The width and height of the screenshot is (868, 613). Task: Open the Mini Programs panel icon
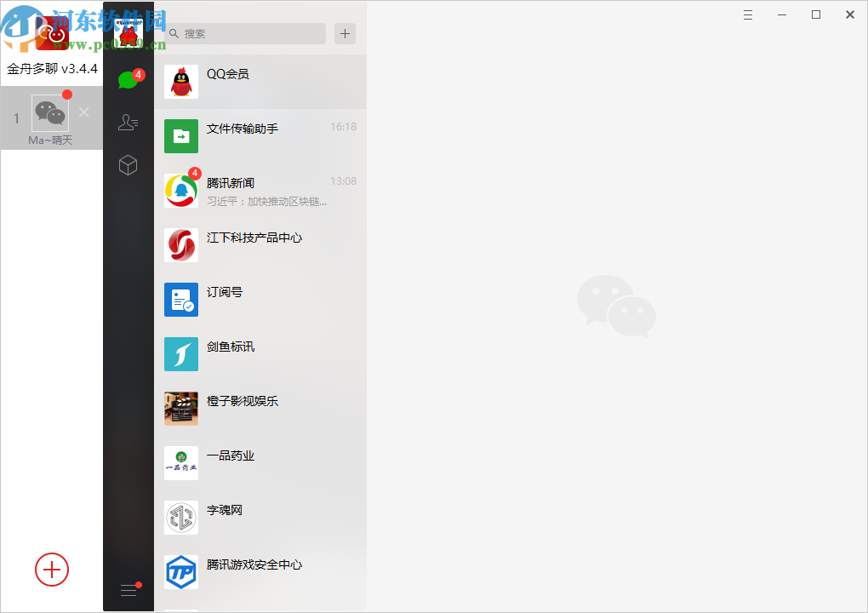click(128, 165)
